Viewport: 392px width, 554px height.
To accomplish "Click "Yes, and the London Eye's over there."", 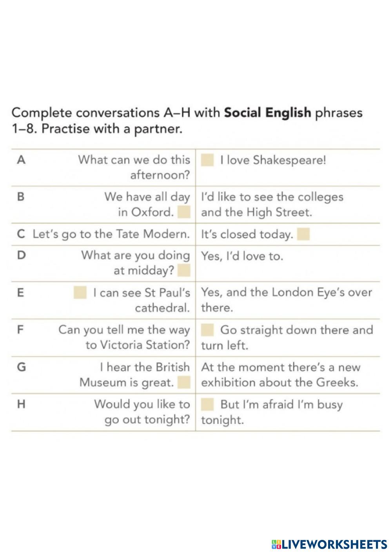I will tap(286, 300).
